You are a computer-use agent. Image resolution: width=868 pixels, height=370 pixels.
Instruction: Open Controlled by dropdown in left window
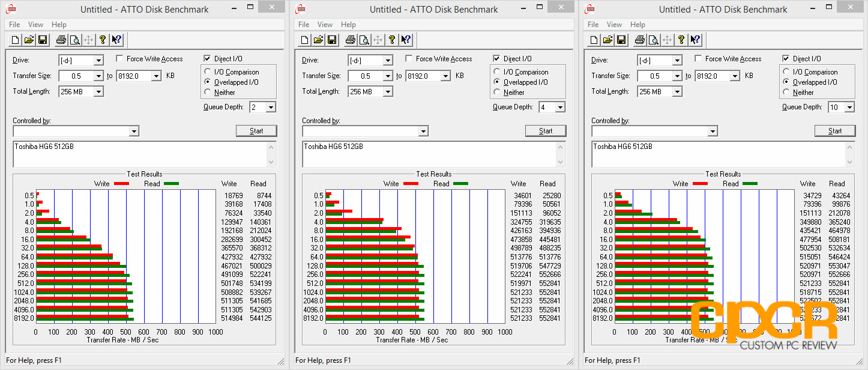click(134, 132)
